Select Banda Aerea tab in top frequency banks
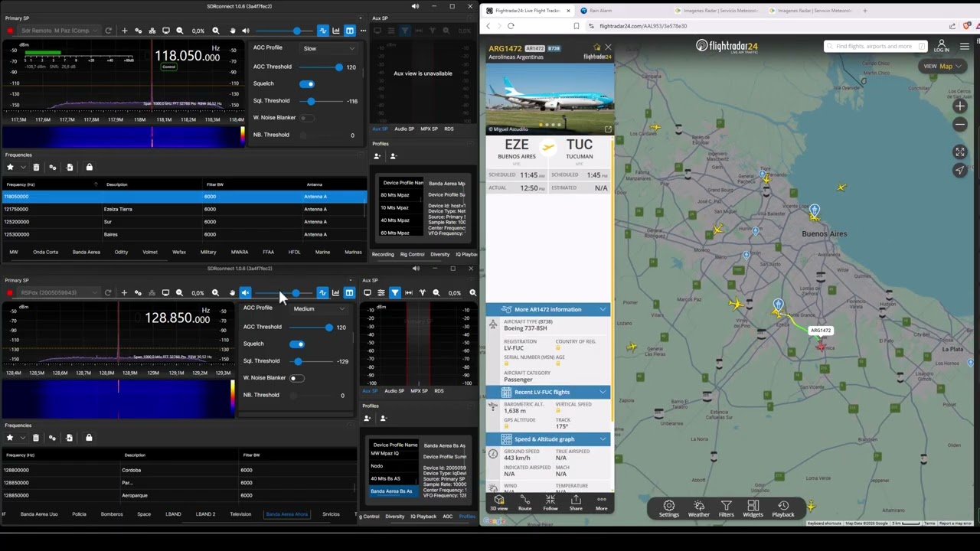This screenshot has height=551, width=980. (86, 252)
